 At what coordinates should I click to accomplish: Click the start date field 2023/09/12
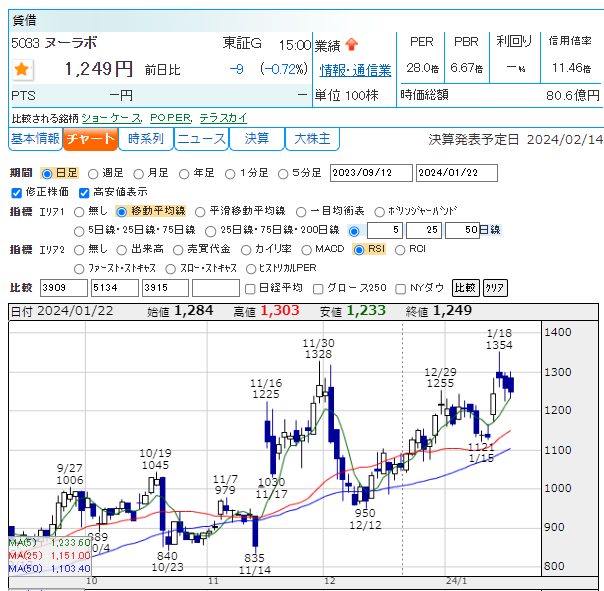pos(371,173)
